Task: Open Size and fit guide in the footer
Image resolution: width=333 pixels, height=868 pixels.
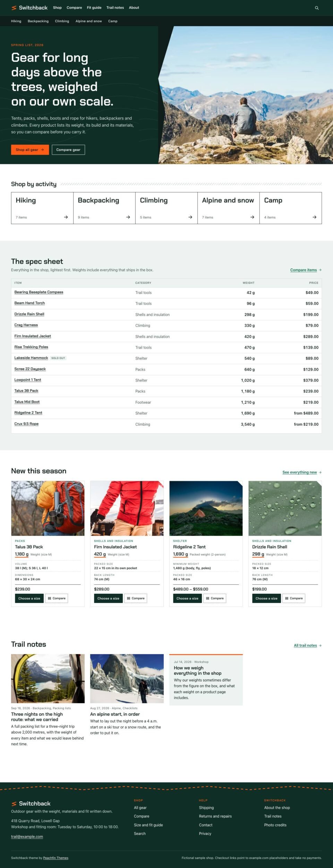Action: pos(148,825)
